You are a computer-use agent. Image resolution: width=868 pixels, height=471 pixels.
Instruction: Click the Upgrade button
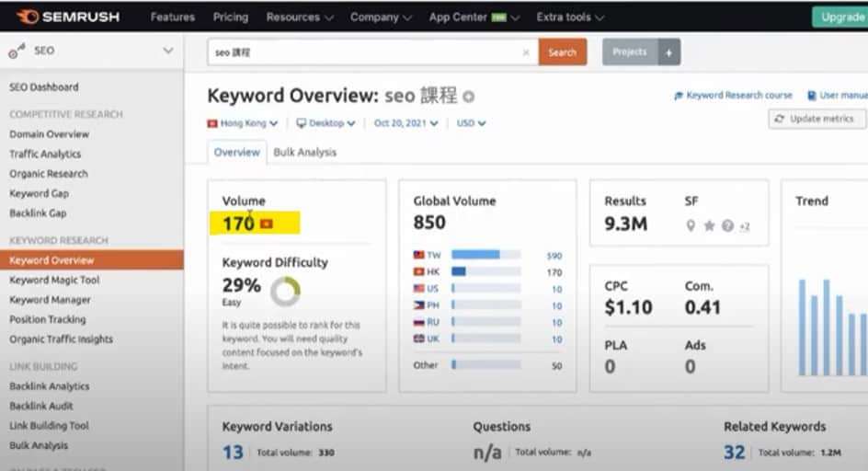tap(841, 17)
